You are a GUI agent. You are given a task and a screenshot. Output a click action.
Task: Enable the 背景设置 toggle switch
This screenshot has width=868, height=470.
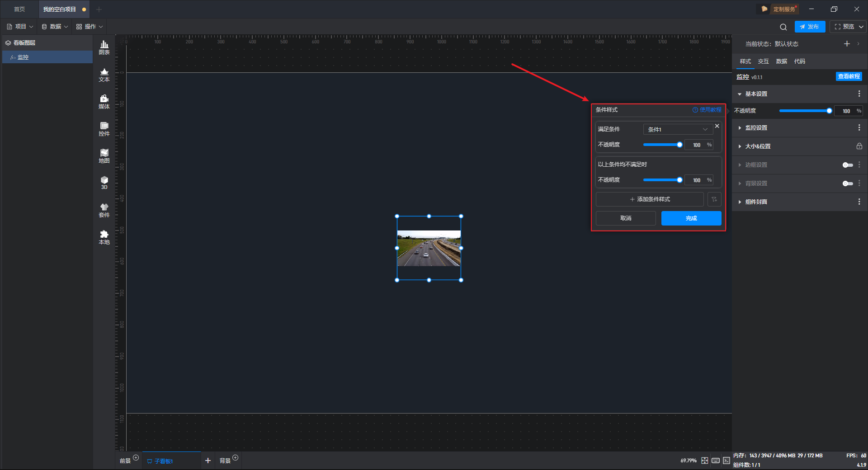[848, 183]
